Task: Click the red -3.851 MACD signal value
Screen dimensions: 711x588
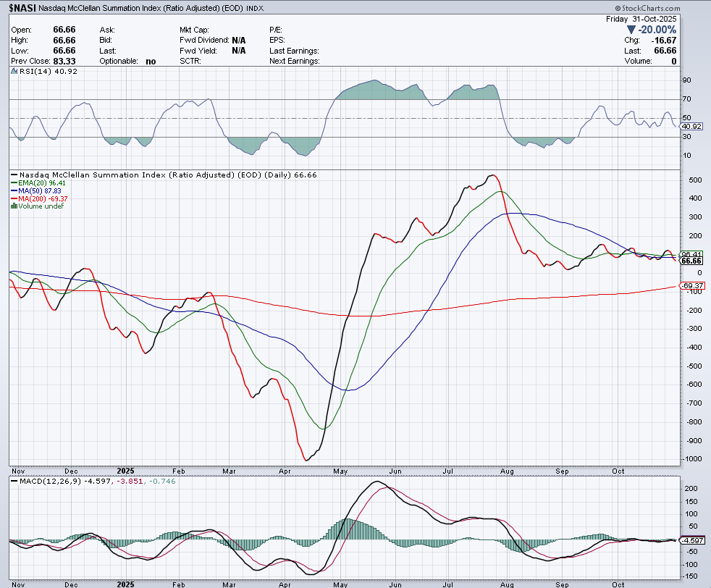Action: click(x=129, y=481)
